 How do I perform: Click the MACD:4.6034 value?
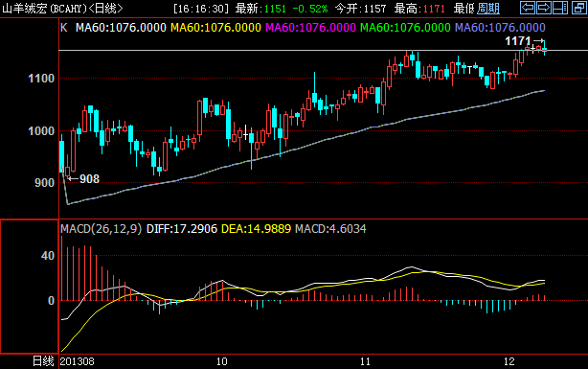(x=330, y=229)
